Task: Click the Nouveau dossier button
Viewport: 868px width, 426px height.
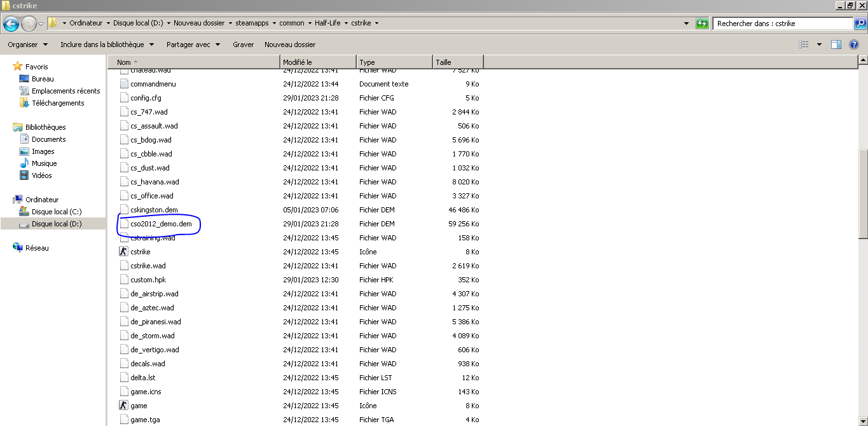Action: pyautogui.click(x=290, y=45)
